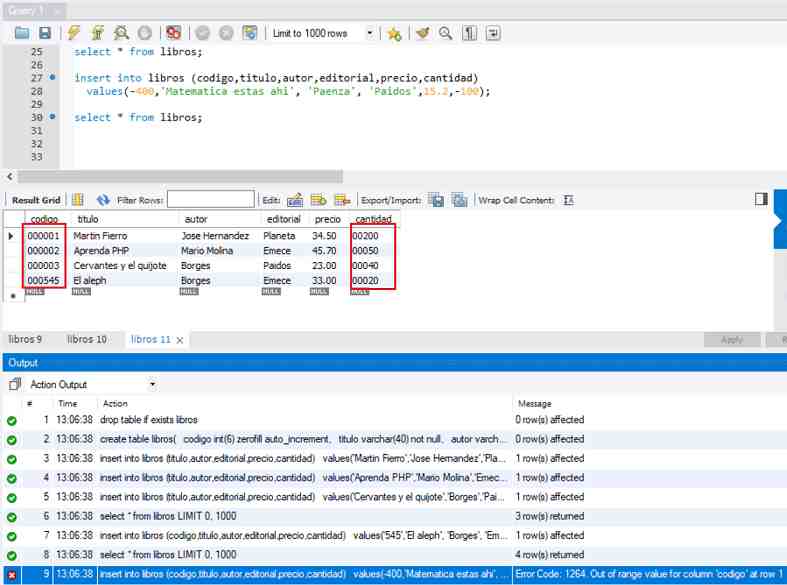This screenshot has height=585, width=787.
Task: Switch to the 'libros 10' result tab
Action: tap(87, 340)
